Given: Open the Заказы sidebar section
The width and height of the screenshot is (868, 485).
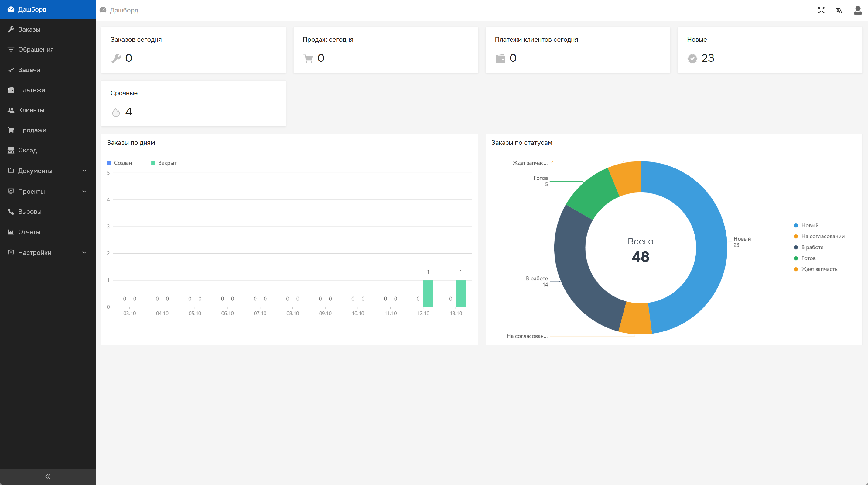Looking at the screenshot, I should click(x=29, y=29).
